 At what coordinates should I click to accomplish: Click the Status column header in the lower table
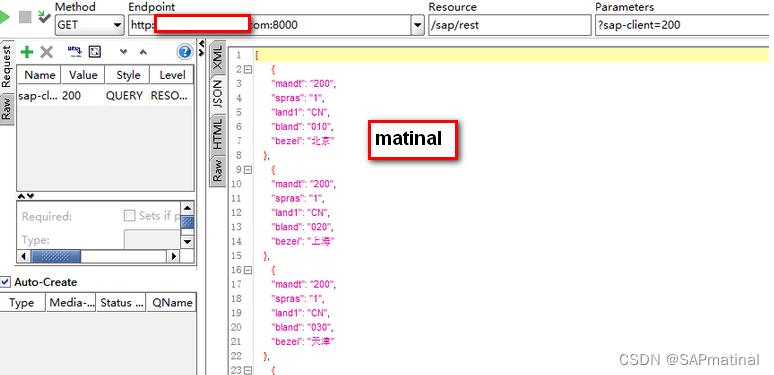point(121,303)
